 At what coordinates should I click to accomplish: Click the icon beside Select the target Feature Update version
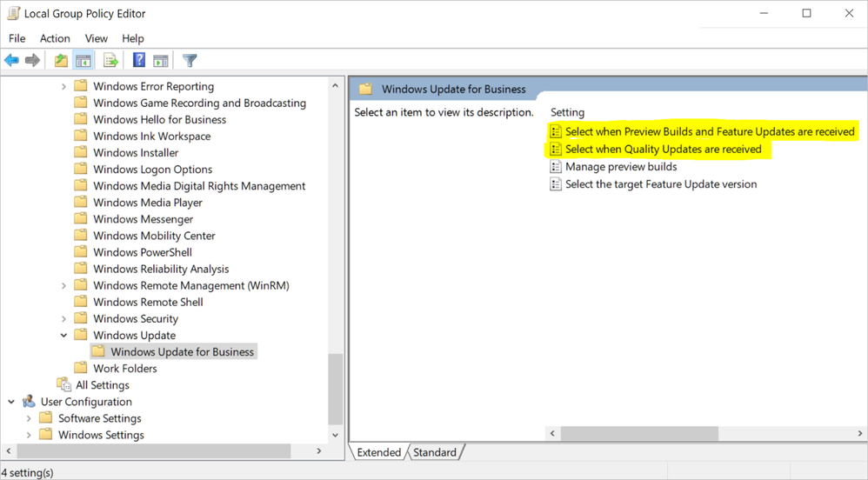click(555, 184)
